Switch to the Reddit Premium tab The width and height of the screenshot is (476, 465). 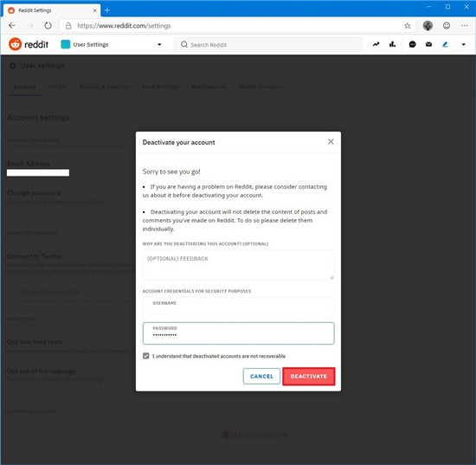pyautogui.click(x=261, y=87)
